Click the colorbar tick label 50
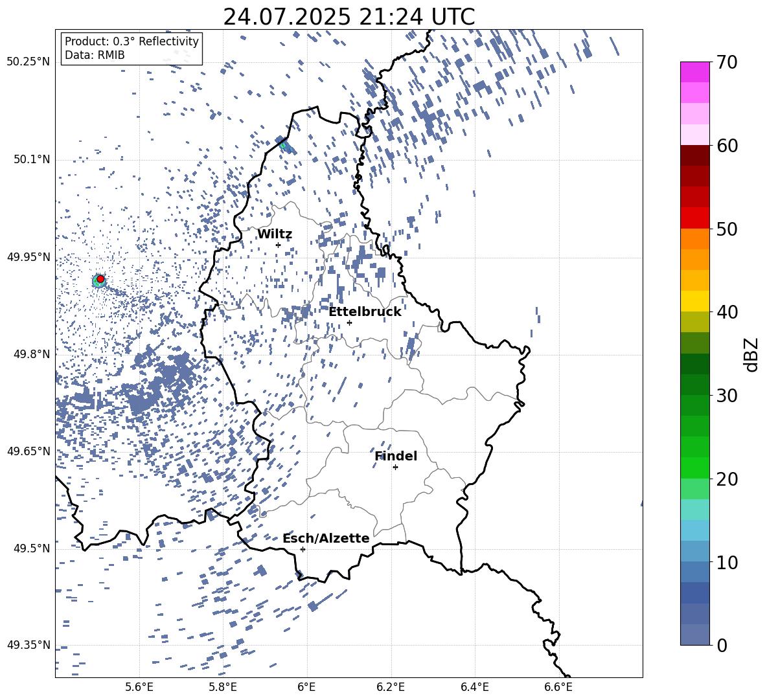Viewport: 767px width, 700px height. pyautogui.click(x=727, y=229)
